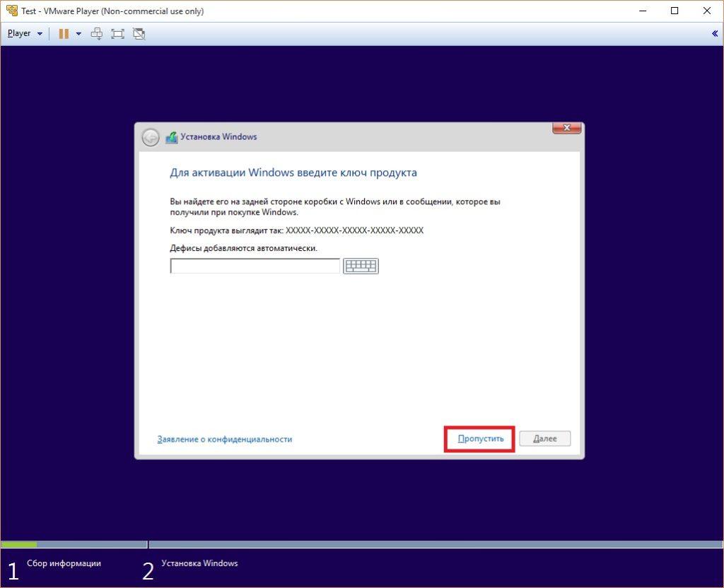
Task: Click the Далее button
Action: pos(545,438)
